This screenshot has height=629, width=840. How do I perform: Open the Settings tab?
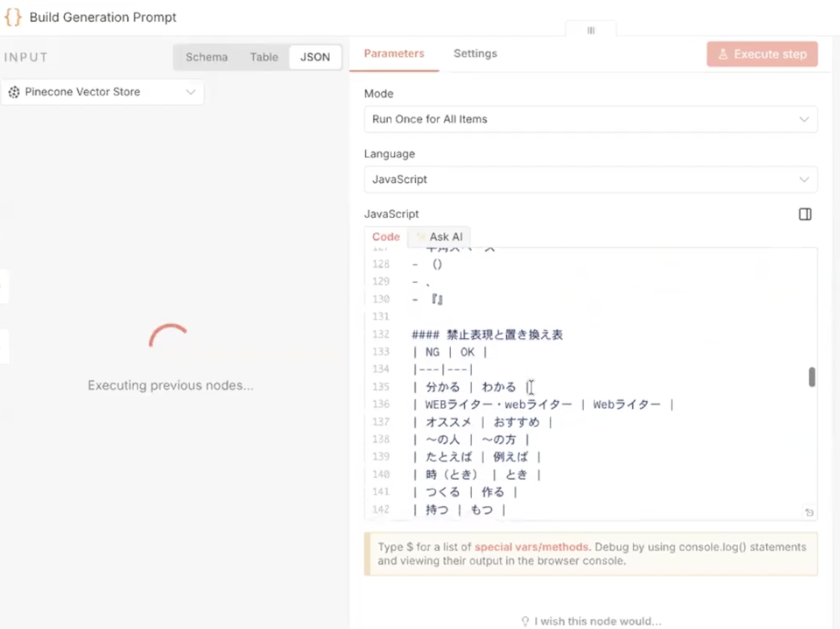(475, 54)
